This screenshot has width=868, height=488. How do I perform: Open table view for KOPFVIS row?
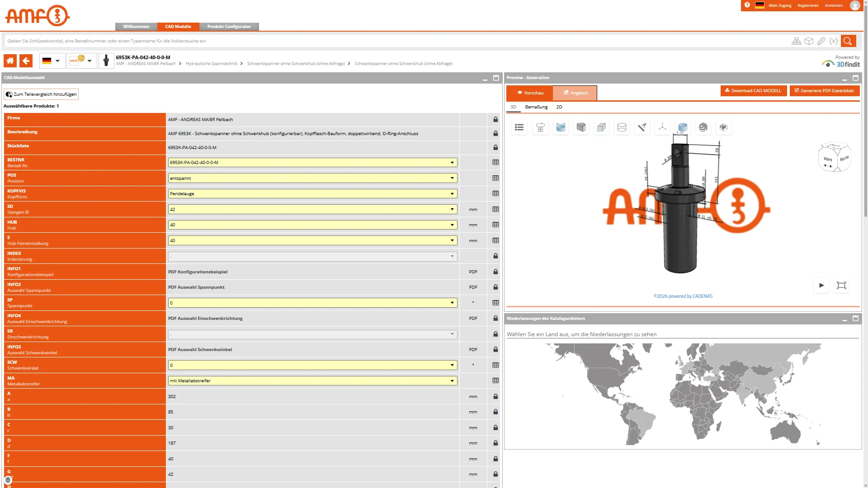(x=495, y=194)
